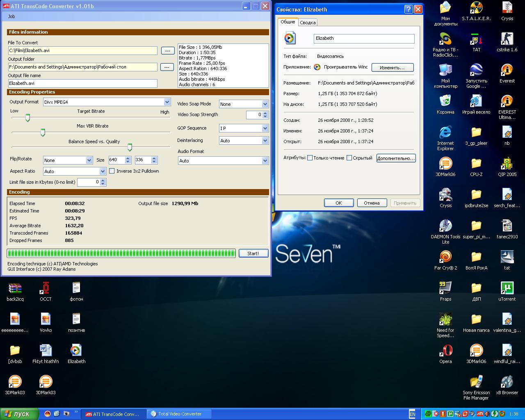Show the properties dialog help button
Screen dimensions: 525x420
click(x=409, y=9)
